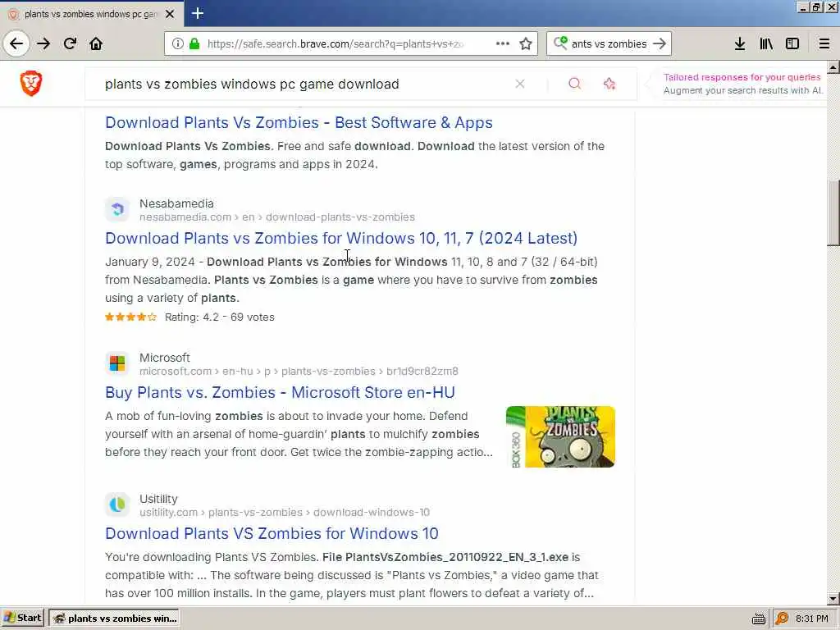Click the Nesabamedia site favicon
This screenshot has height=630, width=840.
(x=117, y=209)
